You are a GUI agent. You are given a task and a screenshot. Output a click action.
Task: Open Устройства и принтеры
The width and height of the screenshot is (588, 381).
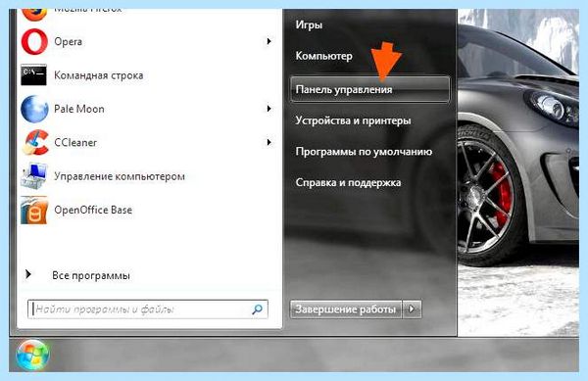(x=353, y=120)
